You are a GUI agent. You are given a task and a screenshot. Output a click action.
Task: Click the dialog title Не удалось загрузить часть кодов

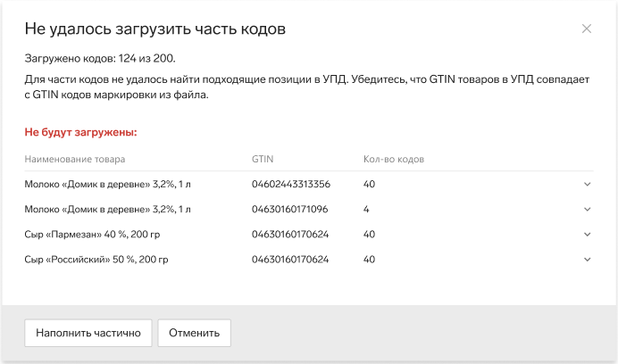tap(154, 29)
